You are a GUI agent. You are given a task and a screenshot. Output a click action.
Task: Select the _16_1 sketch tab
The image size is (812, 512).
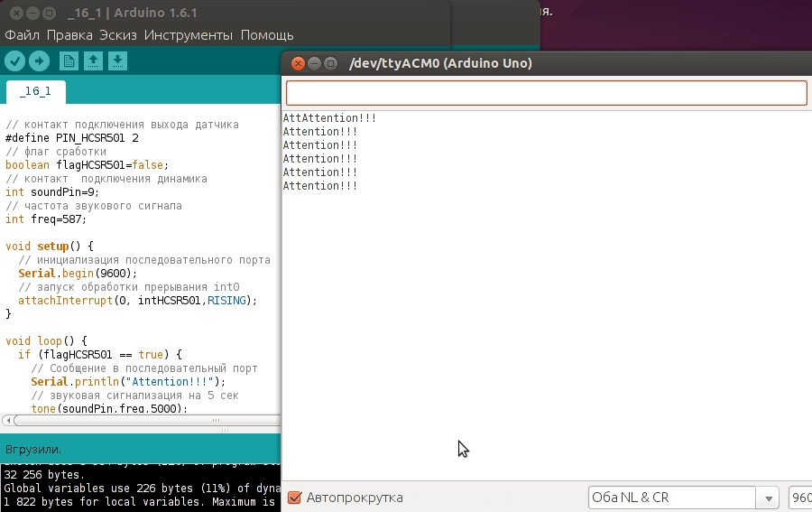pos(35,92)
